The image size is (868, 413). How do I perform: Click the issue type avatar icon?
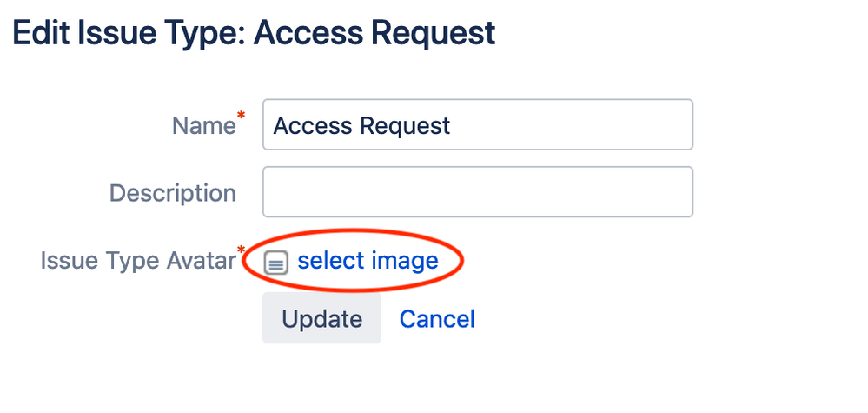275,263
